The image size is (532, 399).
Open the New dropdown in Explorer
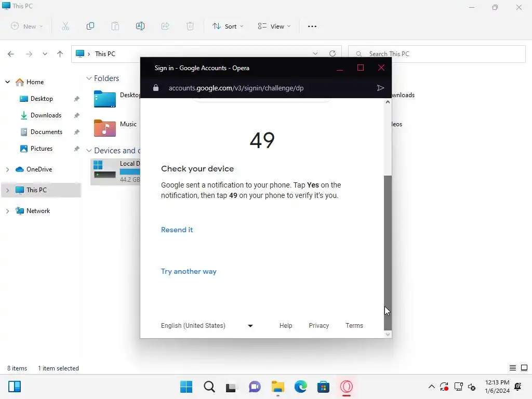tap(27, 26)
